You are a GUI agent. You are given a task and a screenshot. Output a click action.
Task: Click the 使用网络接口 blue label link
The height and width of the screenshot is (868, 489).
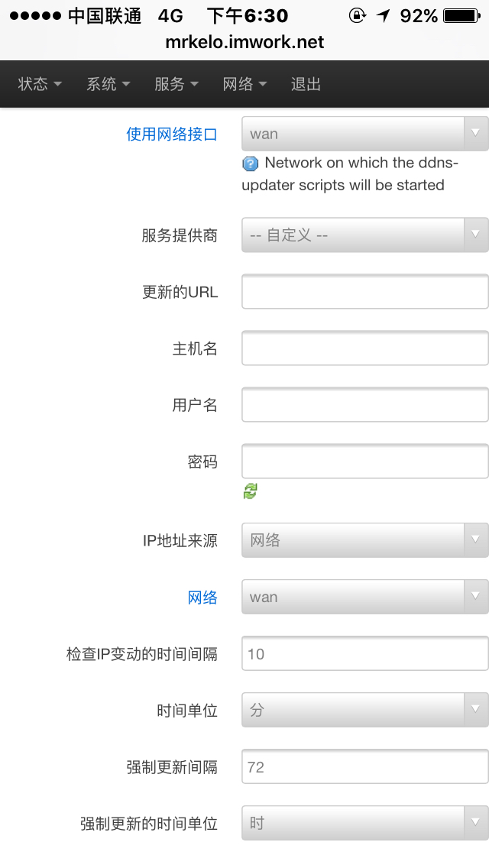coord(172,134)
